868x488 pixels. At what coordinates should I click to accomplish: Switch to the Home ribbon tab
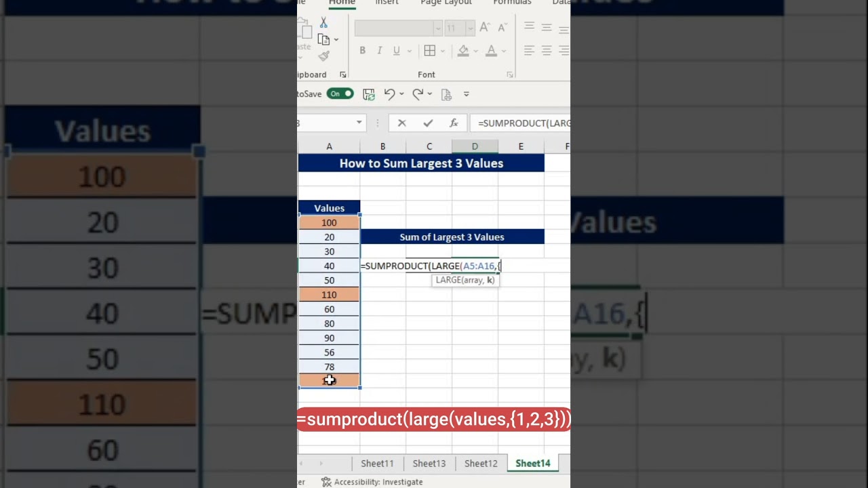pyautogui.click(x=342, y=3)
